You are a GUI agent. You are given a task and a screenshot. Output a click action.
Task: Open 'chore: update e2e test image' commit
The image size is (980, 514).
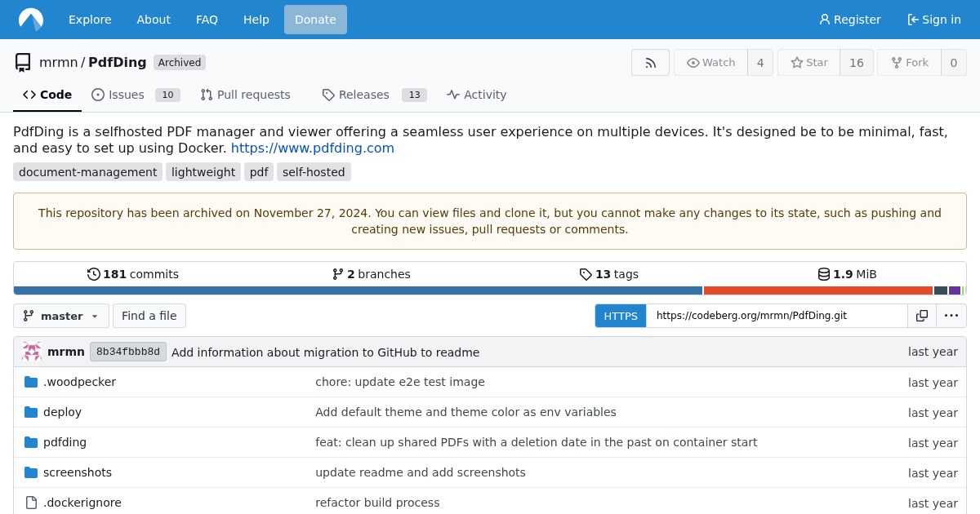click(400, 382)
